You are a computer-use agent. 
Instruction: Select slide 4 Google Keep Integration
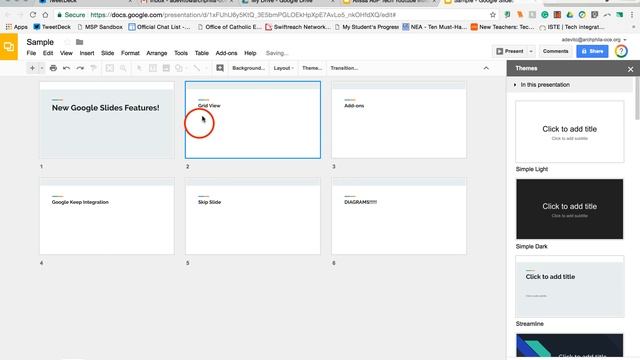pyautogui.click(x=107, y=216)
